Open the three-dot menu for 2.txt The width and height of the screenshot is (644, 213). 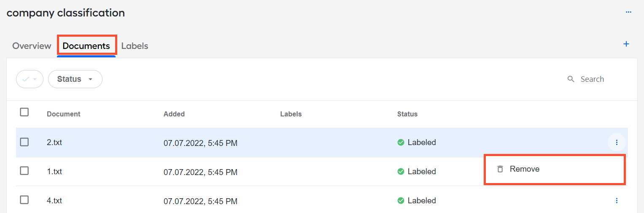(x=617, y=143)
